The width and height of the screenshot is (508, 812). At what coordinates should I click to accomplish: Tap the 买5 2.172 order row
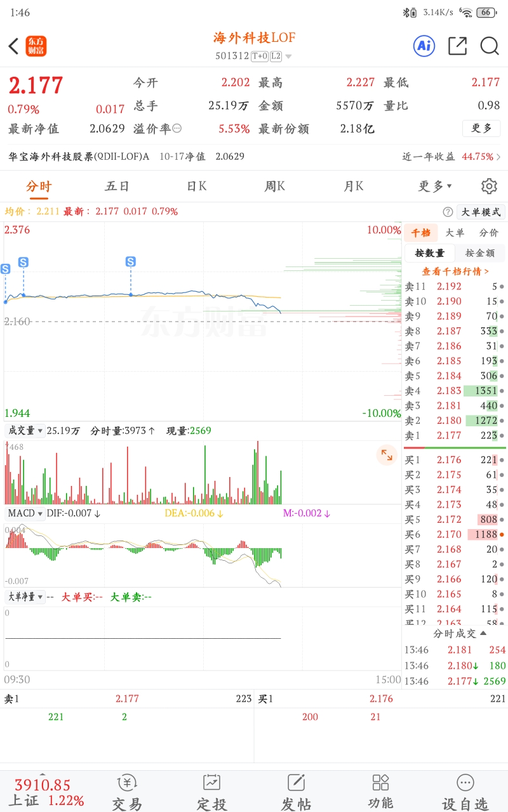coord(455,520)
